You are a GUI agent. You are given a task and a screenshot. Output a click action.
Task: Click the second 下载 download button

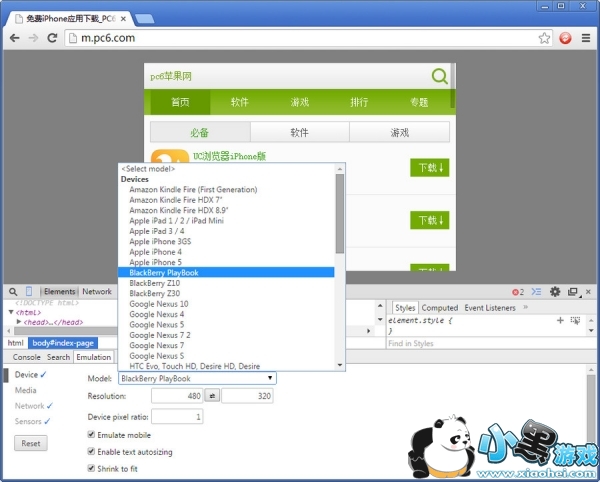(x=430, y=220)
